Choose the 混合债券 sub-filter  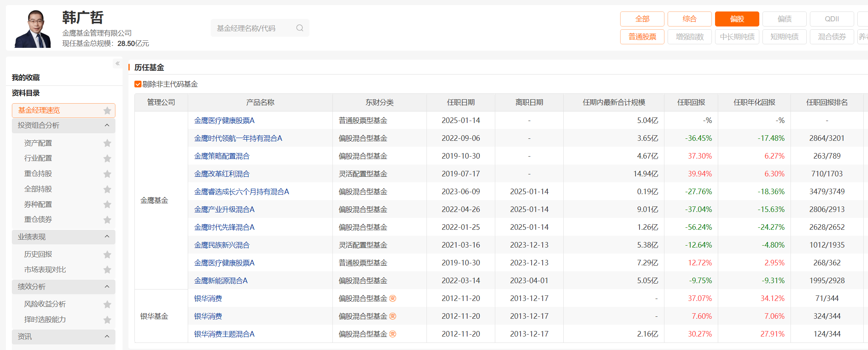[832, 37]
